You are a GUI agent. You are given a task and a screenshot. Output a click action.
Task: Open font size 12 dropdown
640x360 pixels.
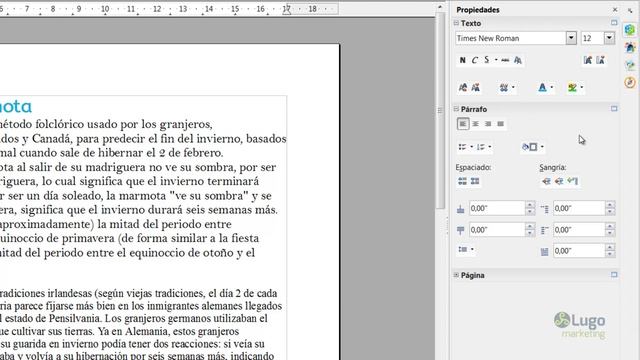pyautogui.click(x=609, y=38)
